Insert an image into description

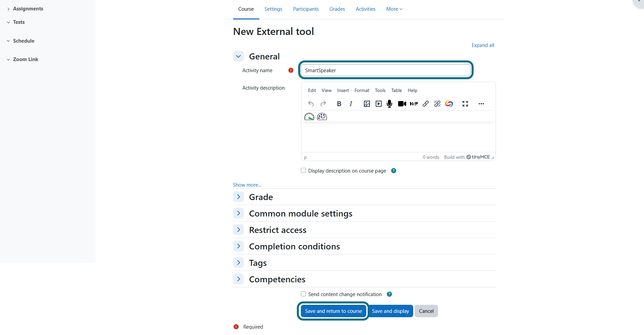[x=367, y=104]
